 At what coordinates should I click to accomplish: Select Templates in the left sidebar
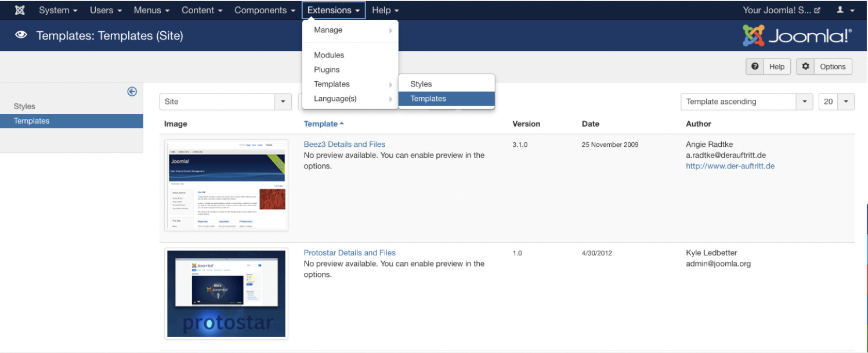[71, 121]
